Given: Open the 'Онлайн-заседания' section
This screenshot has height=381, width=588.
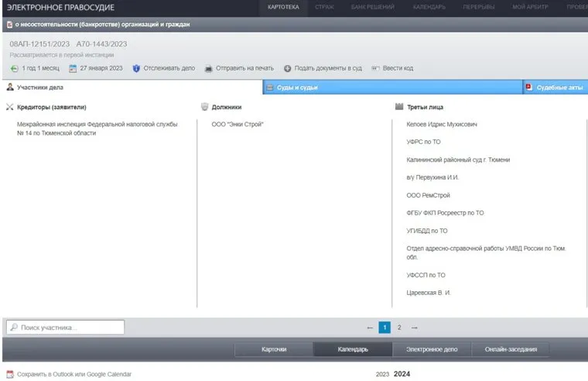Looking at the screenshot, I should pyautogui.click(x=511, y=349).
